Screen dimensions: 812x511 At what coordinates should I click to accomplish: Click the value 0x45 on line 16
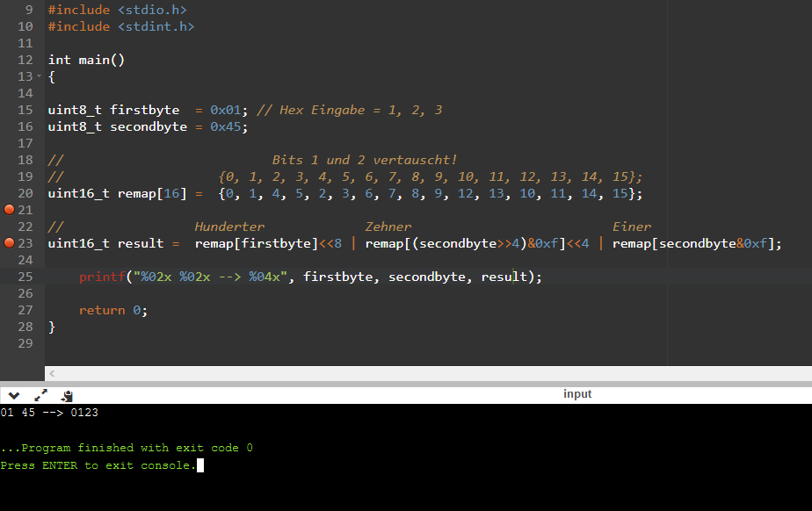(x=225, y=126)
